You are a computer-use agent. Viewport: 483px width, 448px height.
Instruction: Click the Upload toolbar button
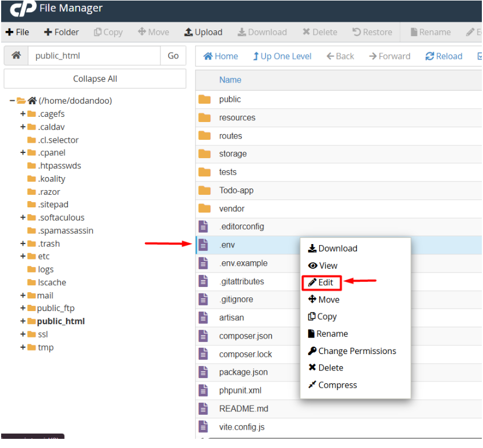click(x=203, y=32)
